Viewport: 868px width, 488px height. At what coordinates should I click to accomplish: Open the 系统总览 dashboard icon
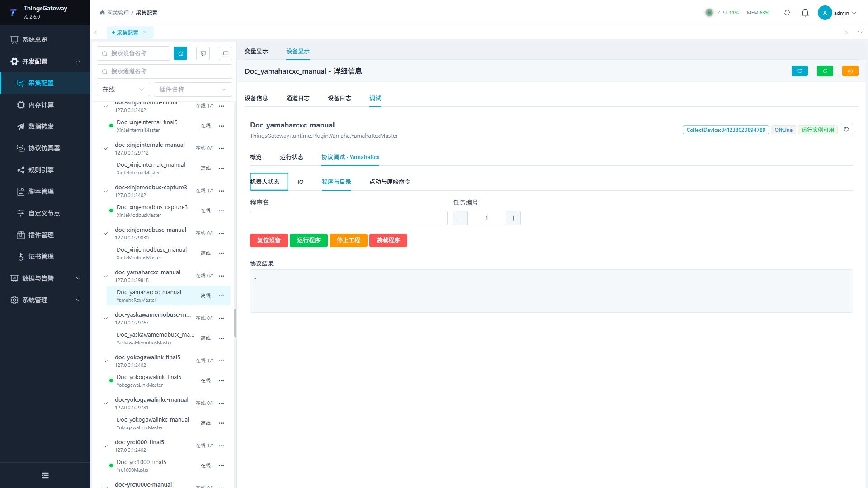coord(14,40)
